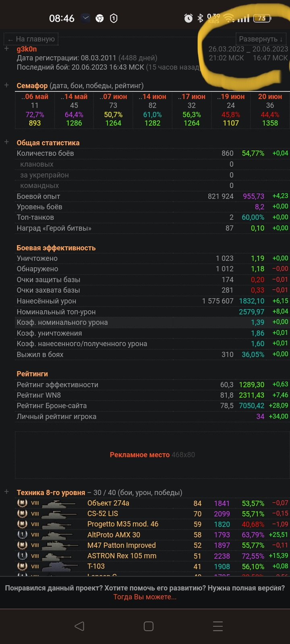The height and width of the screenshot is (644, 290).
Task: Expand the g3k0n player info section
Action: coord(6,49)
